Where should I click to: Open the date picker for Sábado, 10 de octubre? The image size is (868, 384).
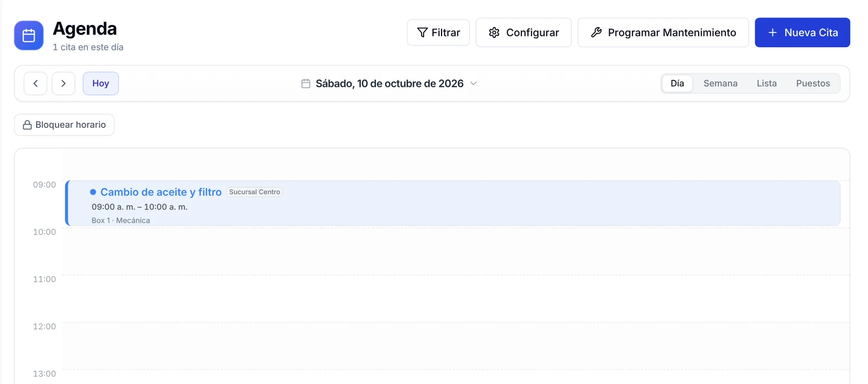(x=389, y=84)
